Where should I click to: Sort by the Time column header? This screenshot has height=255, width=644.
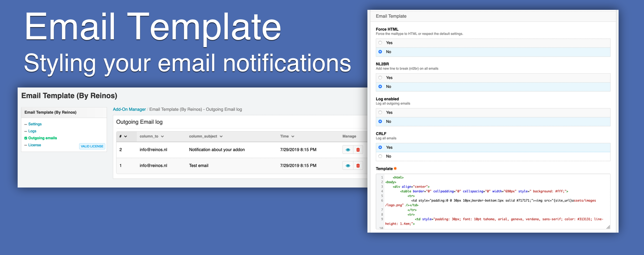pyautogui.click(x=287, y=136)
